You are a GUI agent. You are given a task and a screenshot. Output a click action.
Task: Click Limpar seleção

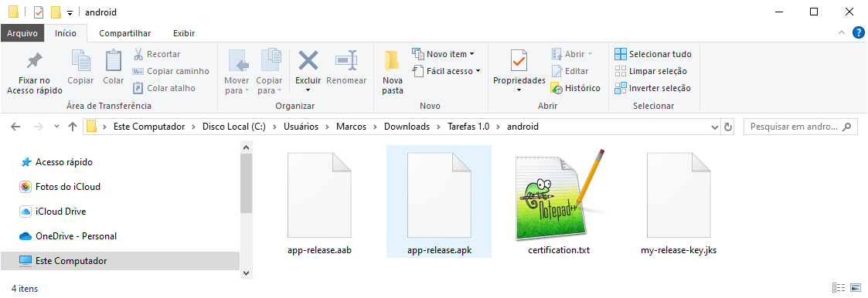pos(651,71)
